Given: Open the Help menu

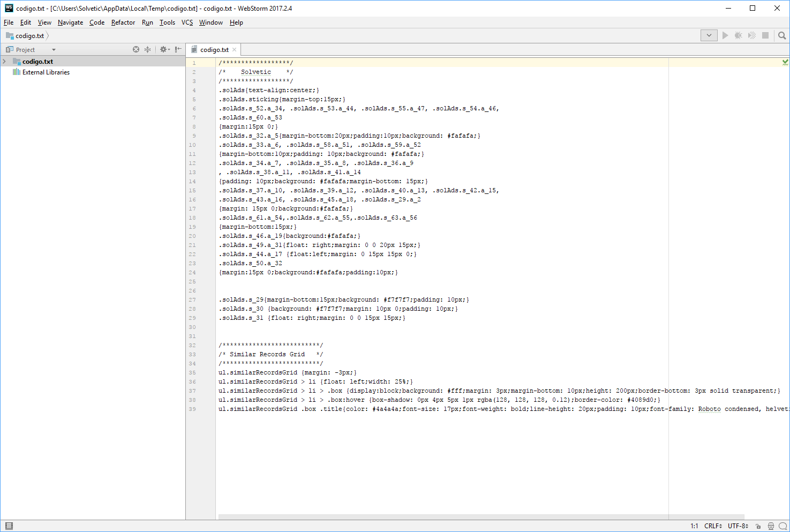Looking at the screenshot, I should pyautogui.click(x=236, y=23).
